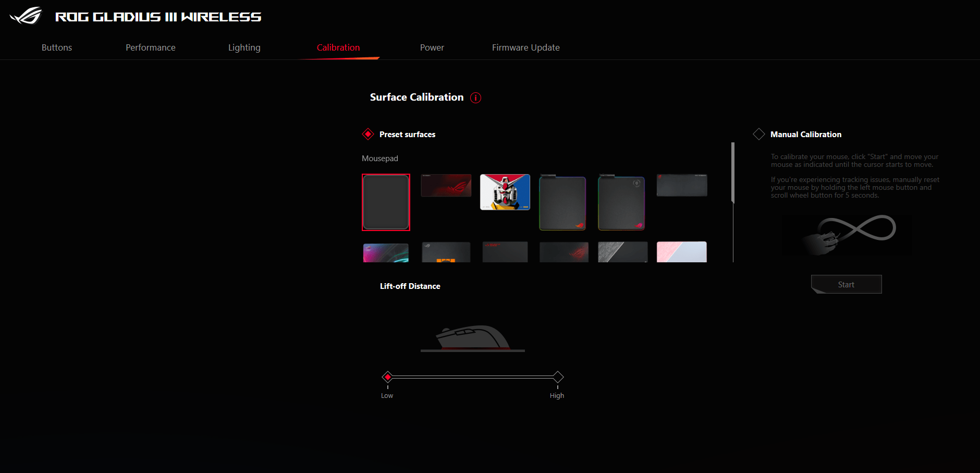
Task: Enable the Preset surfaces option
Action: pyautogui.click(x=368, y=135)
